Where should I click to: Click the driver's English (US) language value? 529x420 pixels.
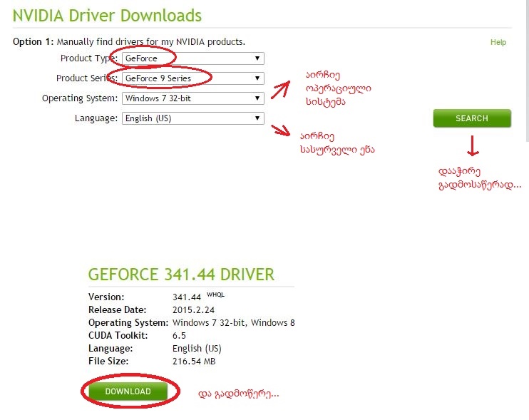(x=197, y=349)
